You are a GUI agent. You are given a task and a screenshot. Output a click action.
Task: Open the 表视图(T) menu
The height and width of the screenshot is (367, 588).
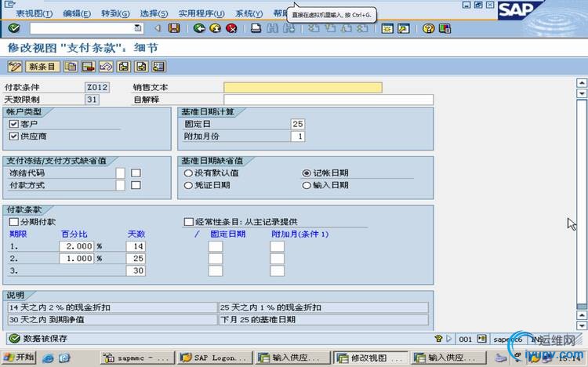click(34, 13)
